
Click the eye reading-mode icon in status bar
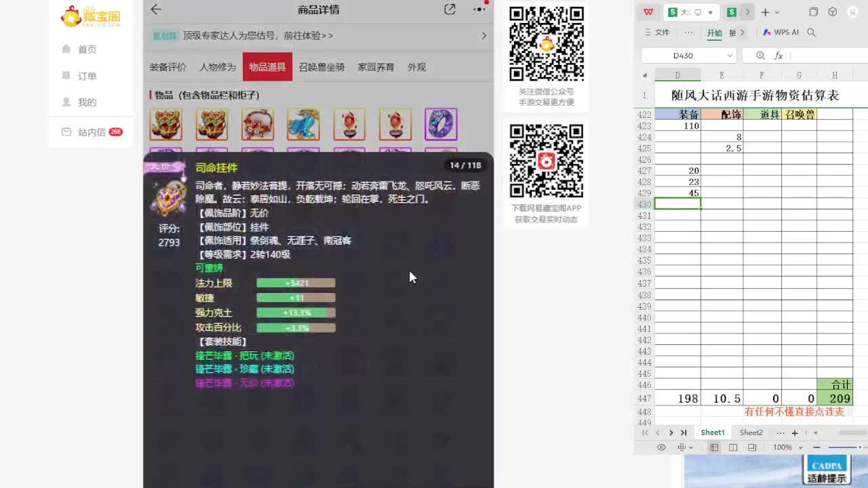click(x=662, y=447)
